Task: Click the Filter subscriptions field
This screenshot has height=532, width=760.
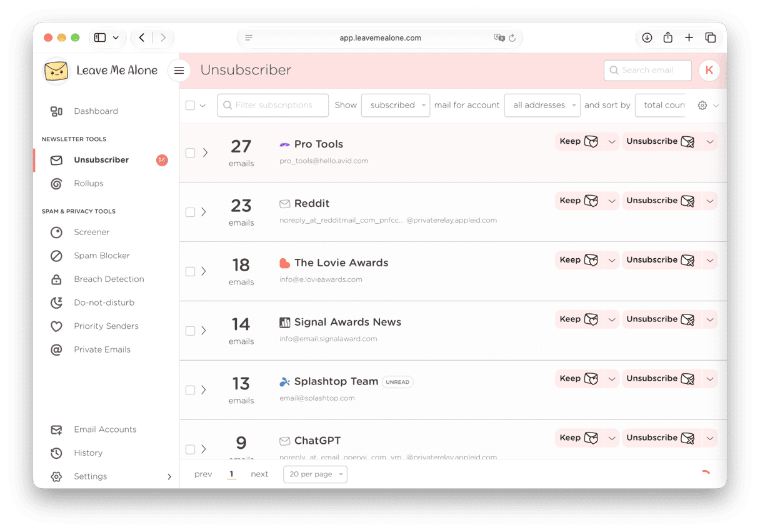Action: (273, 105)
